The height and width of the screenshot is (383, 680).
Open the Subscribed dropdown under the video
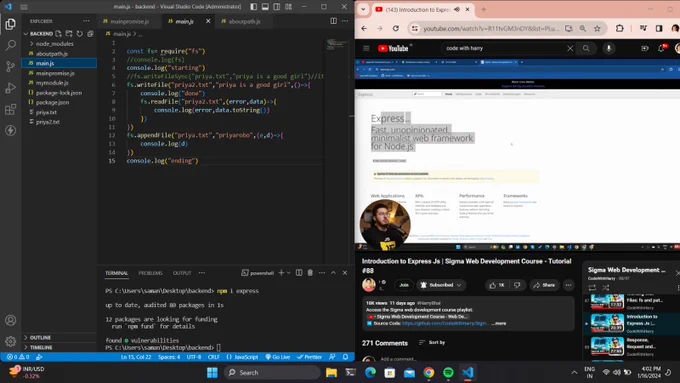(441, 285)
